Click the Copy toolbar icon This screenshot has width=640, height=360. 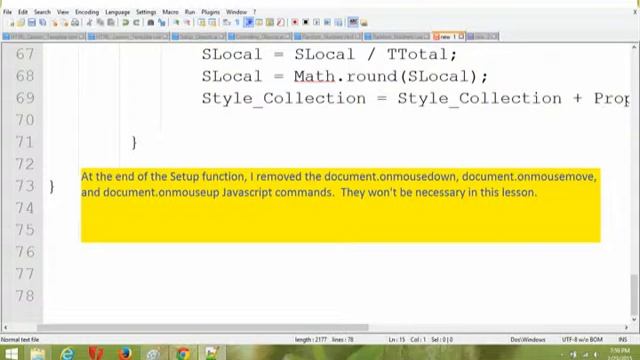[100, 22]
